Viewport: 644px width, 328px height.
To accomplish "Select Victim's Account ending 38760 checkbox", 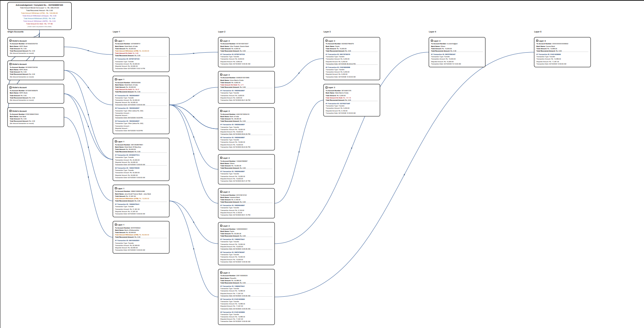I will tap(11, 64).
